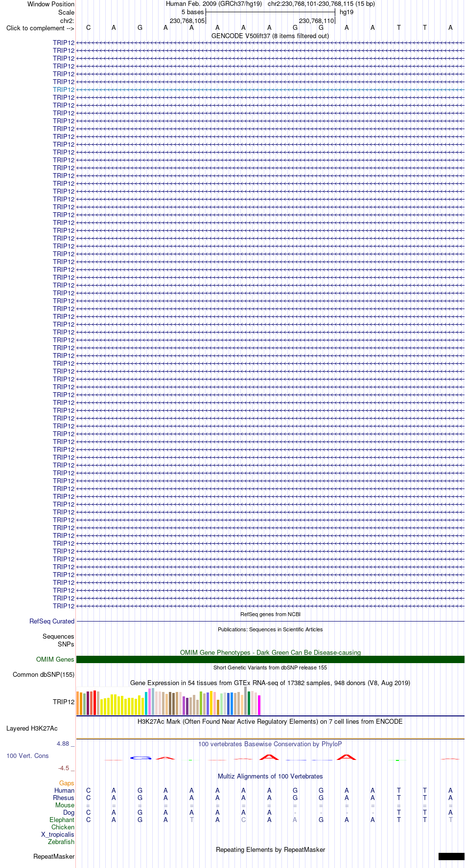Click the Sequences track label
Screen dimensions: 465x868
tap(58, 636)
